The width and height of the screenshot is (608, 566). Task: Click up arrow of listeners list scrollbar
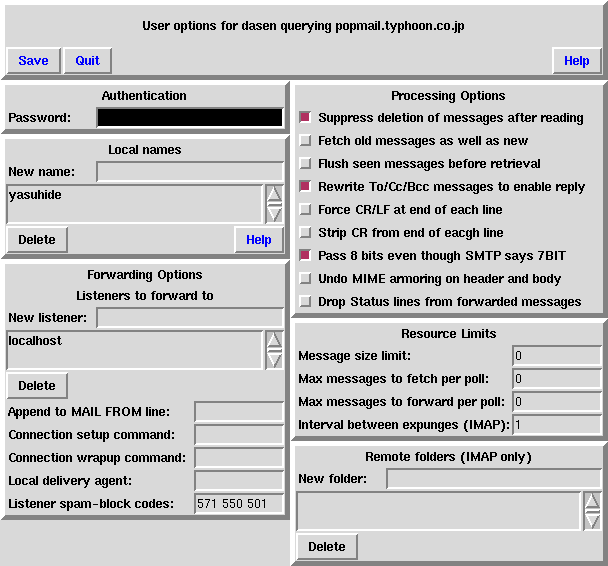click(x=274, y=340)
